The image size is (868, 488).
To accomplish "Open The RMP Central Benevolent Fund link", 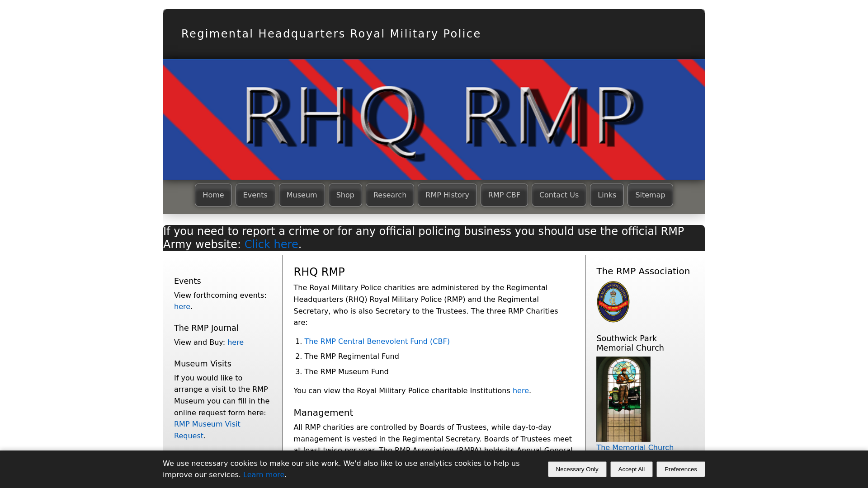I will (377, 342).
